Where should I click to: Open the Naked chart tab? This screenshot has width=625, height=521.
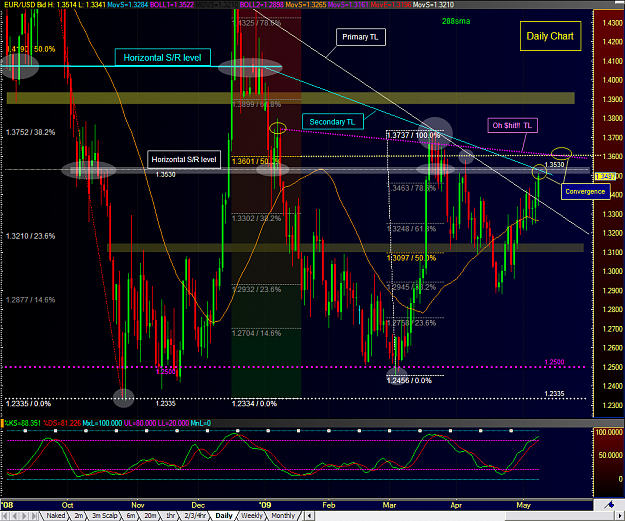(55, 515)
